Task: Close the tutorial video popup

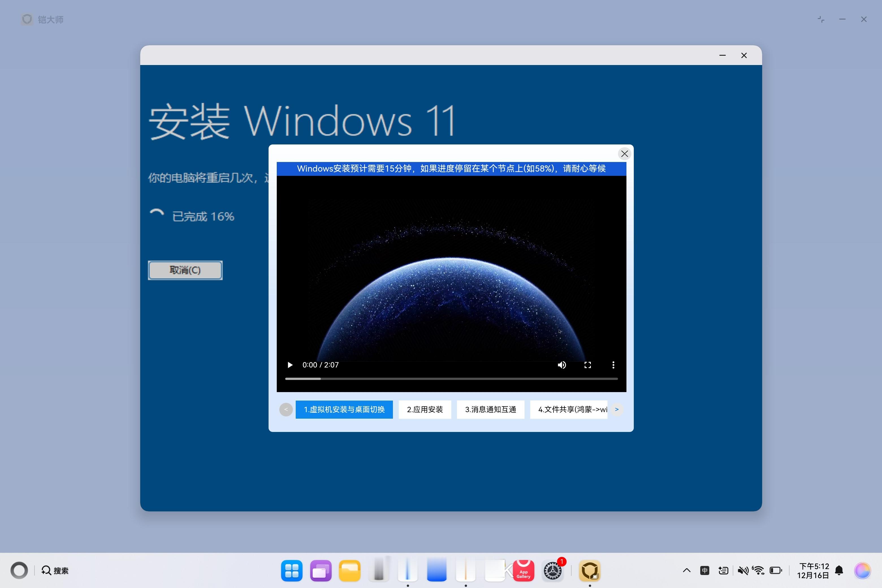Action: click(x=624, y=154)
